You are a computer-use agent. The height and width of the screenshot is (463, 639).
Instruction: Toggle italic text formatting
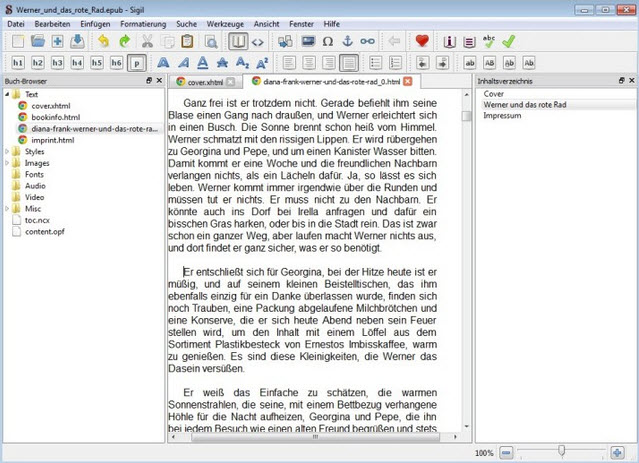tap(183, 63)
